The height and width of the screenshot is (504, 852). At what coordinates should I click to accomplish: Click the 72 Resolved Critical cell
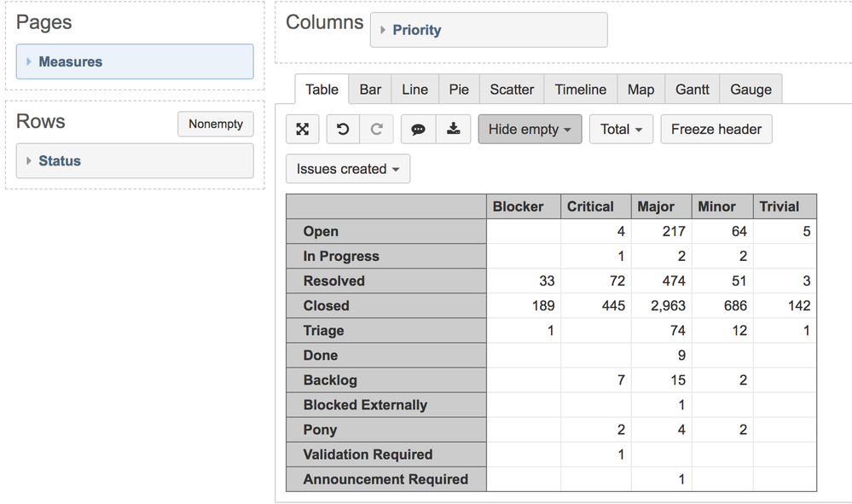point(595,281)
